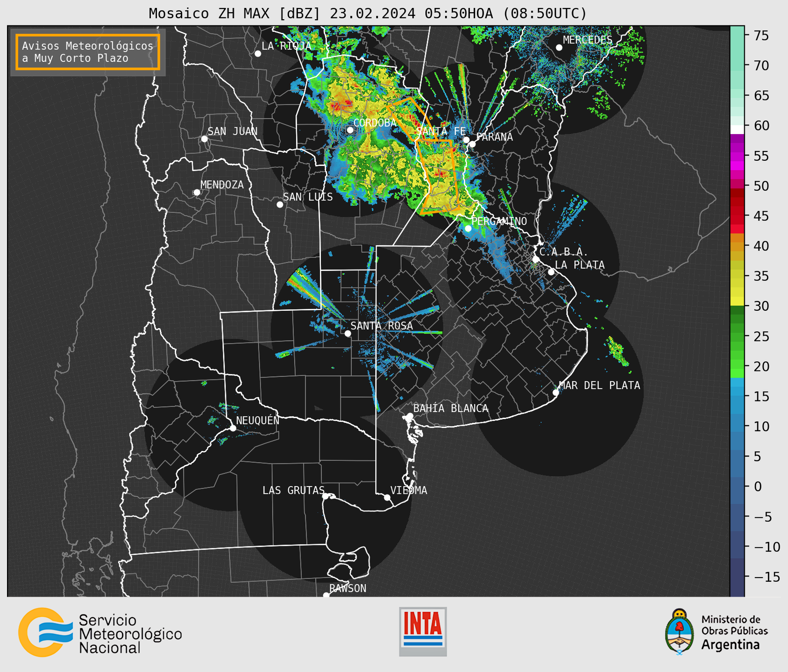Click the 30 dBZ colorbar tick label
788x672 pixels.
pos(761,306)
